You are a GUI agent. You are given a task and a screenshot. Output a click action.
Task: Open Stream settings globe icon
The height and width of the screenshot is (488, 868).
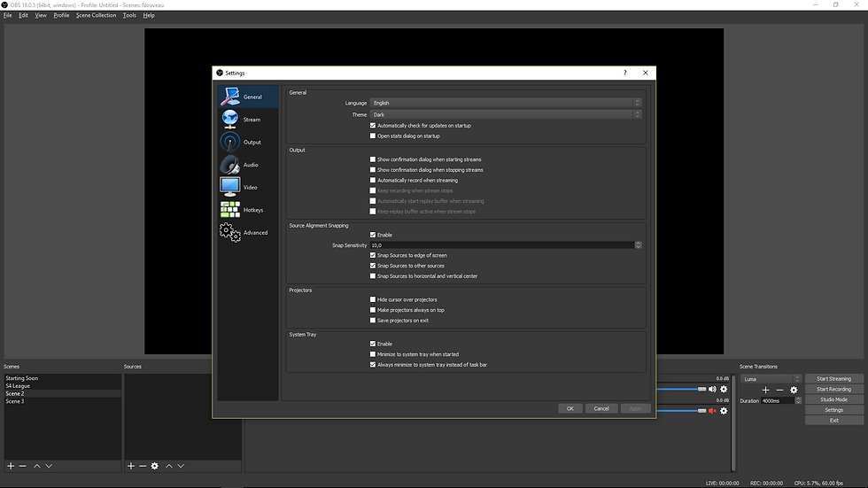[229, 119]
